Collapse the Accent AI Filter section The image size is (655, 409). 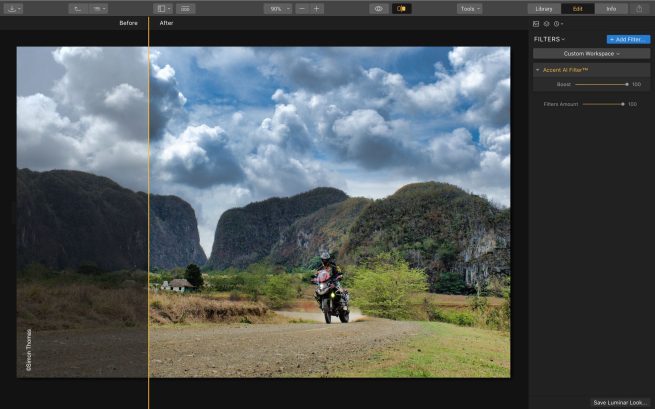pyautogui.click(x=537, y=70)
